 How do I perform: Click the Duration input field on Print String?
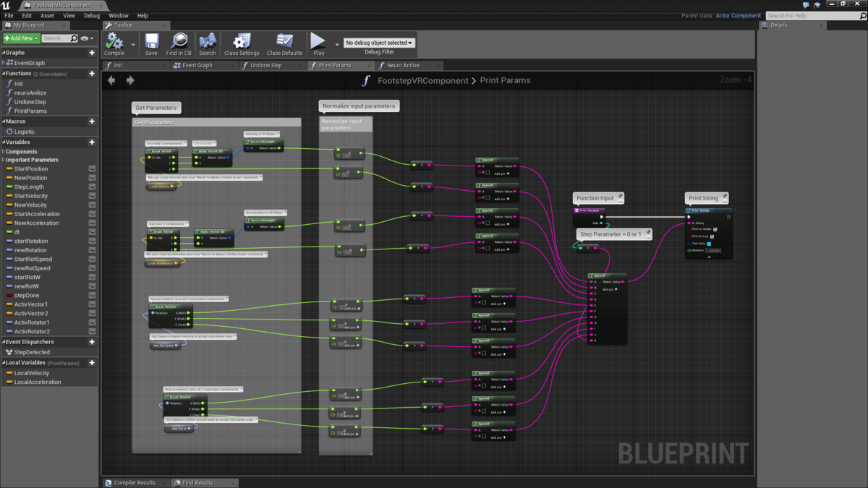[x=713, y=250]
